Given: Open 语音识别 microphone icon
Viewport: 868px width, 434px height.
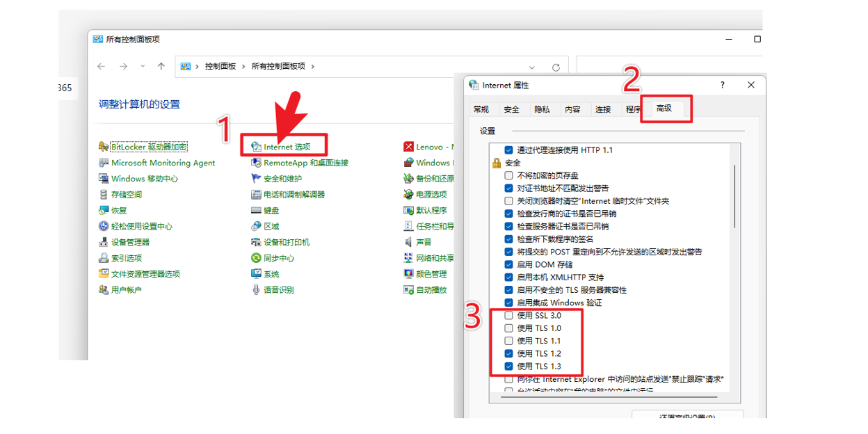Looking at the screenshot, I should tap(256, 290).
